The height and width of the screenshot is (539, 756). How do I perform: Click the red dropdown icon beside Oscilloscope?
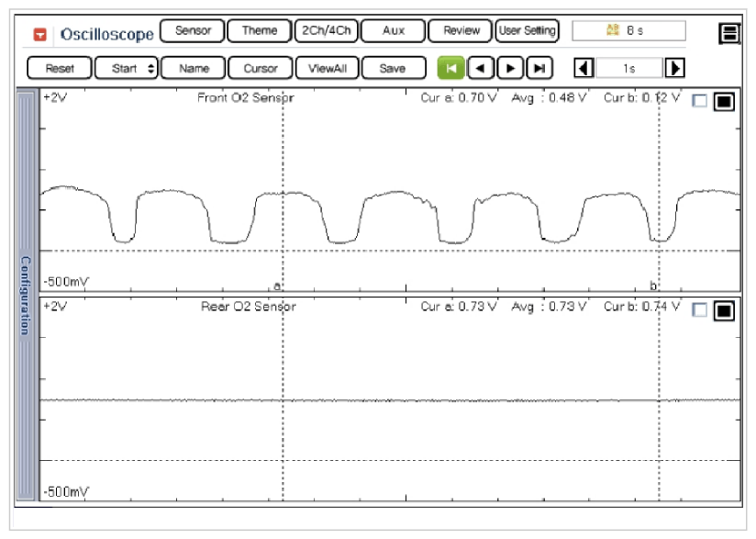click(40, 34)
